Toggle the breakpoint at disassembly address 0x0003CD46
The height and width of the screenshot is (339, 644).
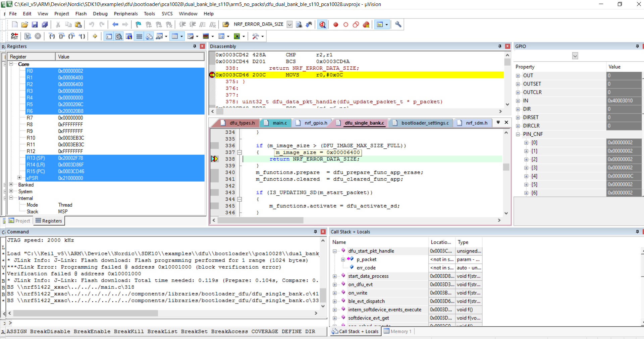[212, 75]
